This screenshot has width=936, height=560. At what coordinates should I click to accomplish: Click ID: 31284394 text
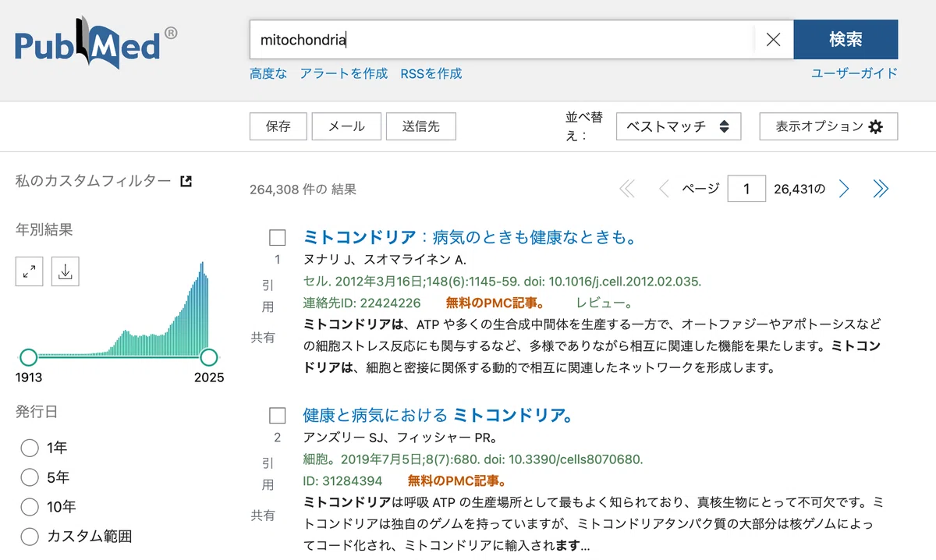click(x=342, y=480)
